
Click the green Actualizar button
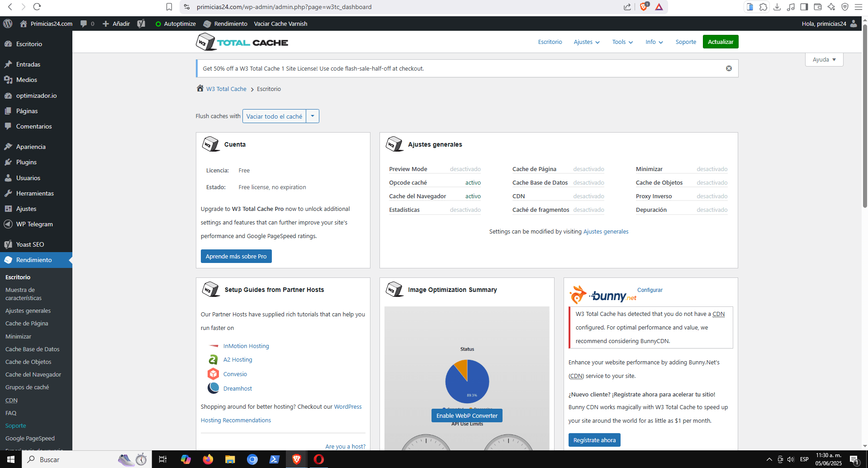pyautogui.click(x=721, y=42)
